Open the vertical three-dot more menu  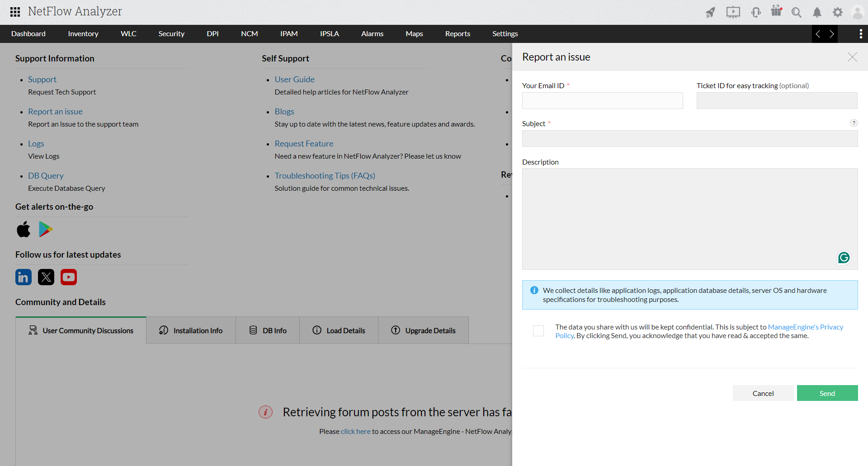click(x=860, y=34)
